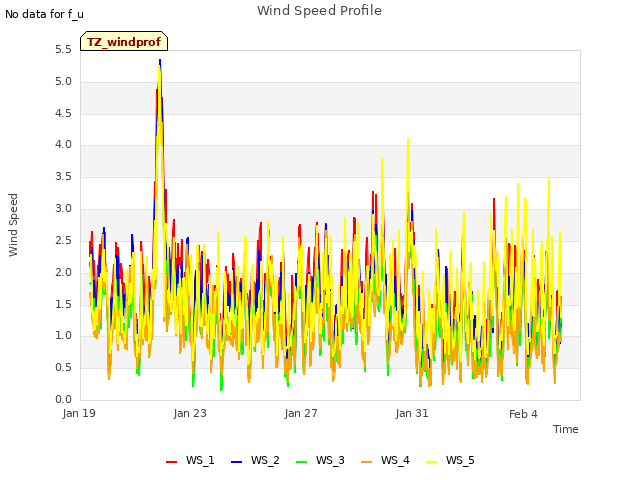Screen dimensions: 640x480
Task: Click the 4.5 y-axis tick label
Action: pyautogui.click(x=63, y=113)
